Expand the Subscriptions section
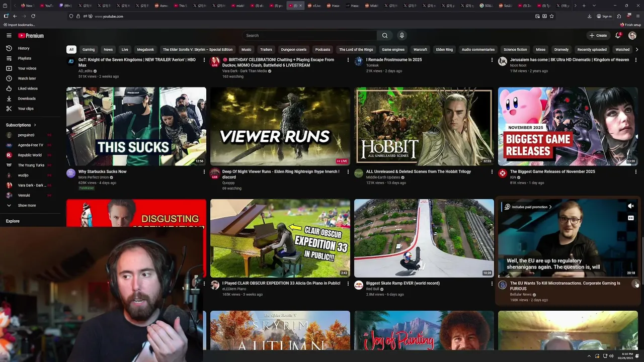 click(21, 125)
